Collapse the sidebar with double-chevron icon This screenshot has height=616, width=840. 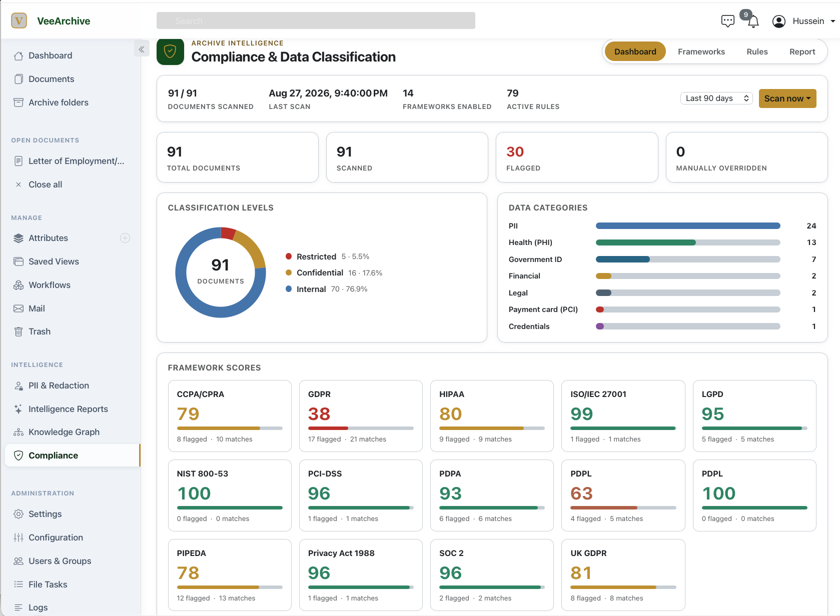[x=142, y=49]
